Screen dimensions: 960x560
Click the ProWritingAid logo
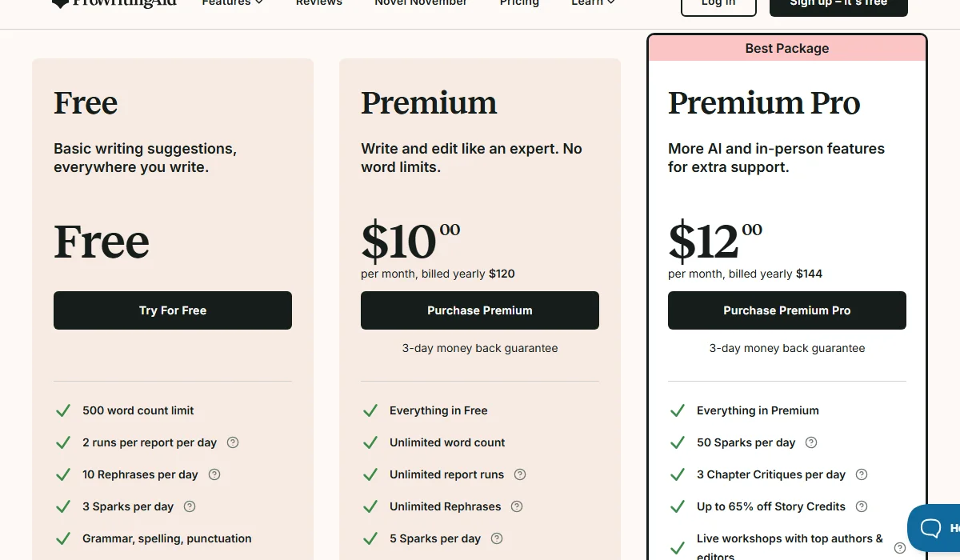coord(114,4)
